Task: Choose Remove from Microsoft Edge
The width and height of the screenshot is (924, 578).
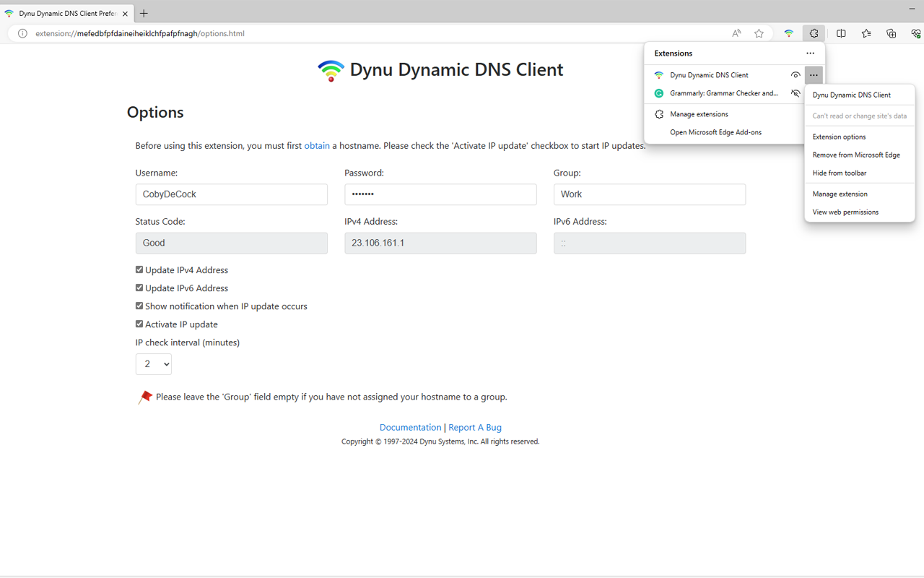Action: pos(860,155)
